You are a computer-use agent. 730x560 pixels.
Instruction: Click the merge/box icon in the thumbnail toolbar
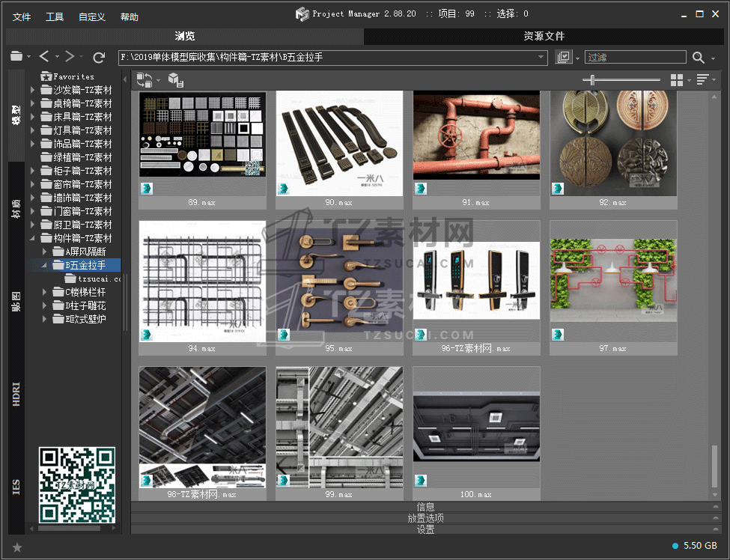pyautogui.click(x=175, y=80)
